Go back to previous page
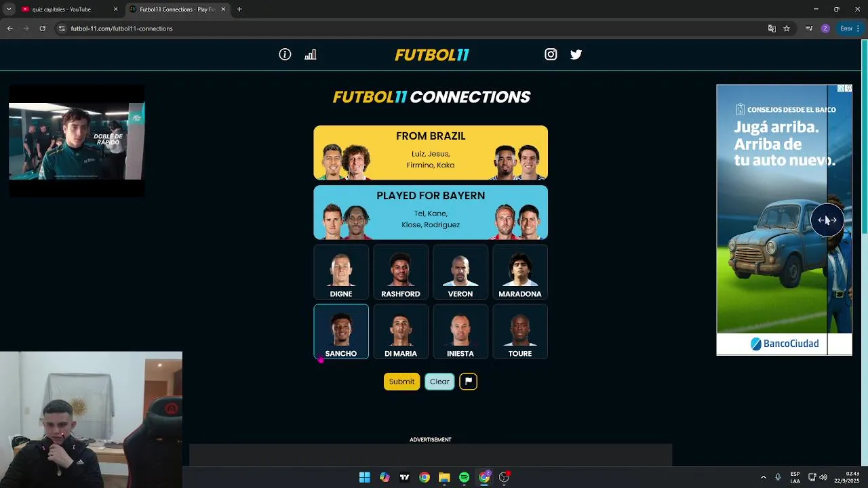The image size is (868, 488). [x=10, y=28]
